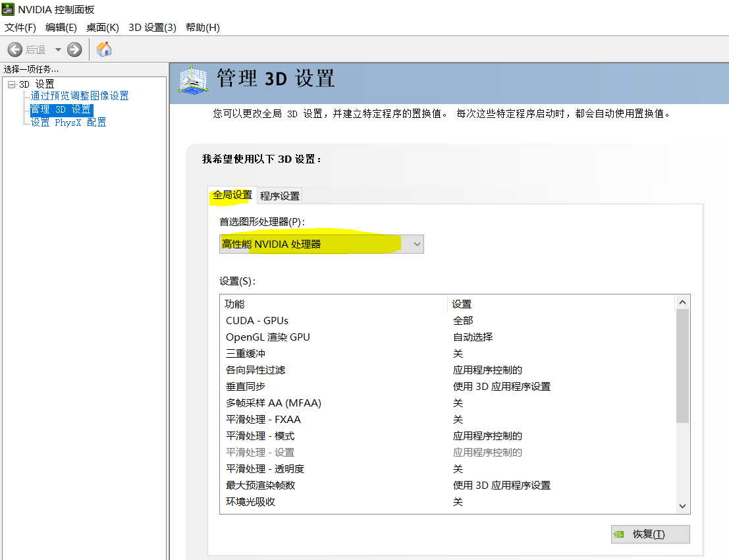
Task: Select the 三重缓冲 setting row
Action: [x=448, y=354]
